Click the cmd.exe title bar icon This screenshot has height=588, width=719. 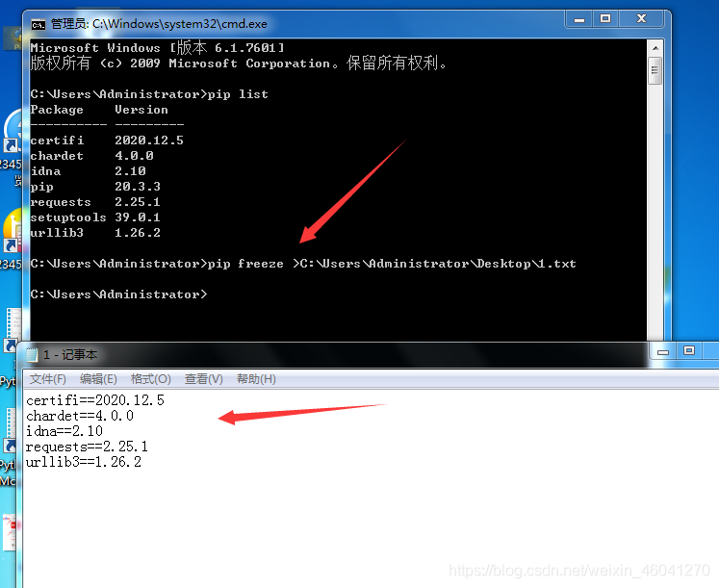coord(39,24)
